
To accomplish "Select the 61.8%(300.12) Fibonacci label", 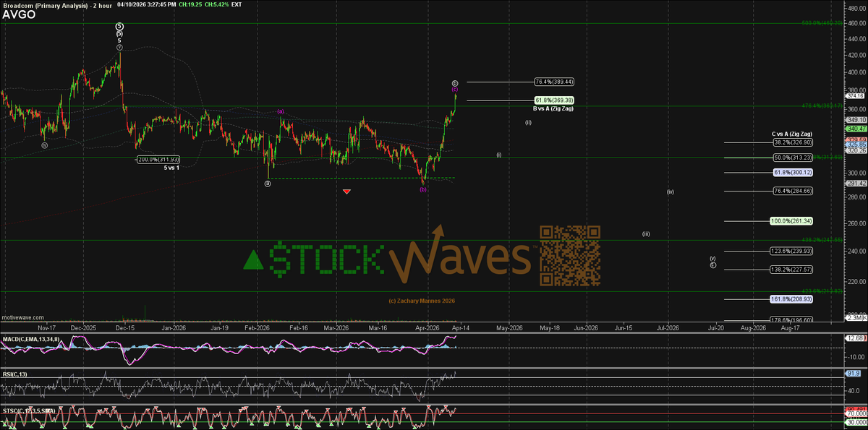I will [x=791, y=172].
